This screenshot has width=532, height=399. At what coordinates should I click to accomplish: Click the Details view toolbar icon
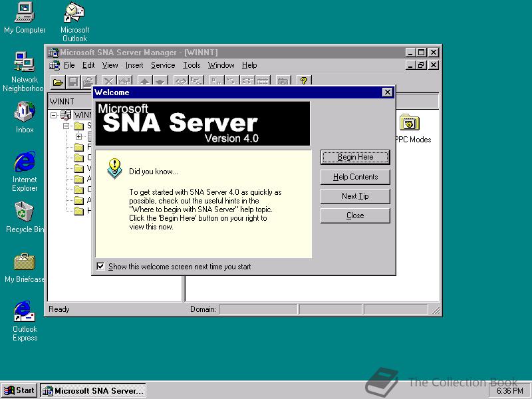tap(263, 81)
